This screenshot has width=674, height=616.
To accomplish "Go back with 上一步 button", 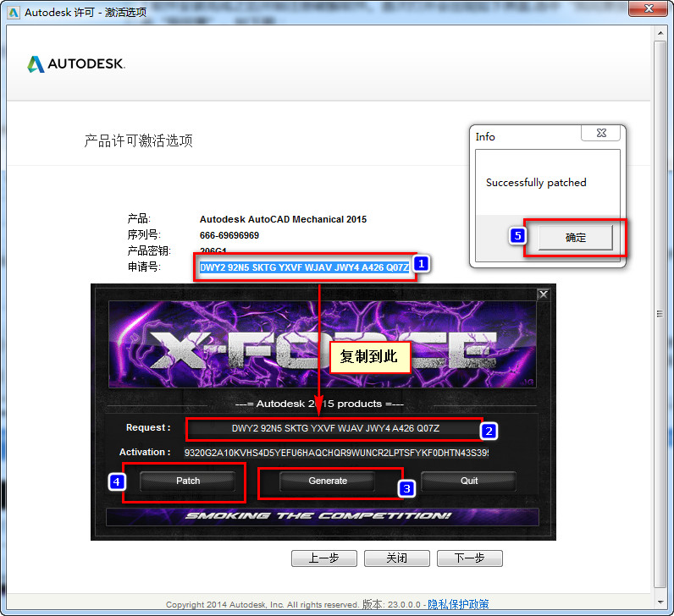I will 324,558.
